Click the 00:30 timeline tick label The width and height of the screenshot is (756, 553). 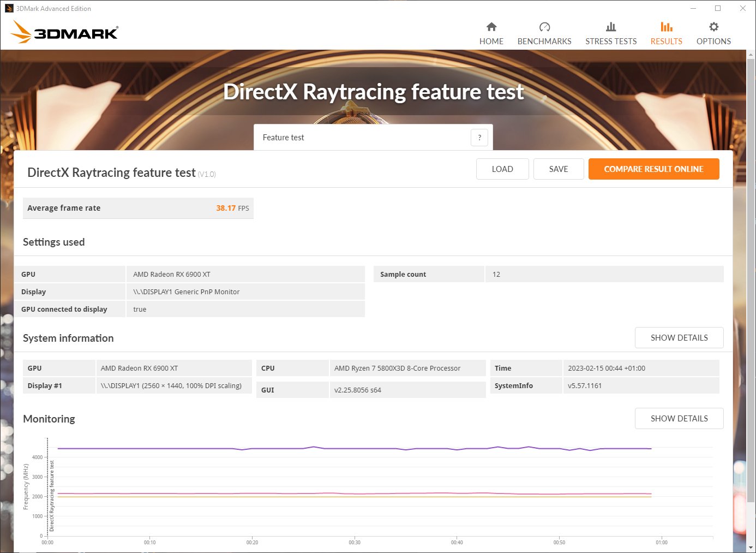tap(355, 543)
